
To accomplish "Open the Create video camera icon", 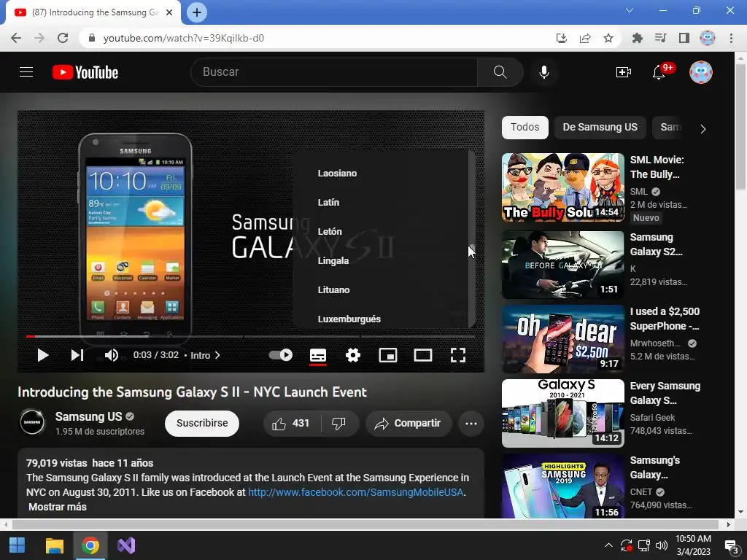I will pos(623,72).
